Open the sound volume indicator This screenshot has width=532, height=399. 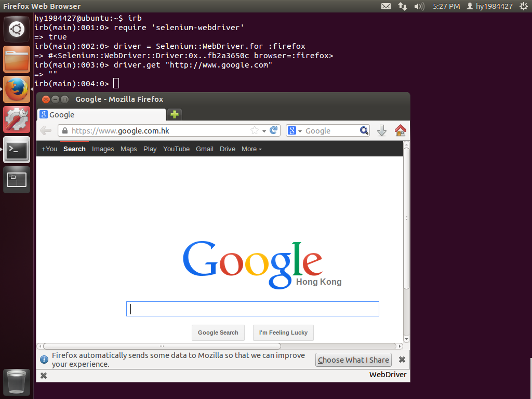coord(419,6)
